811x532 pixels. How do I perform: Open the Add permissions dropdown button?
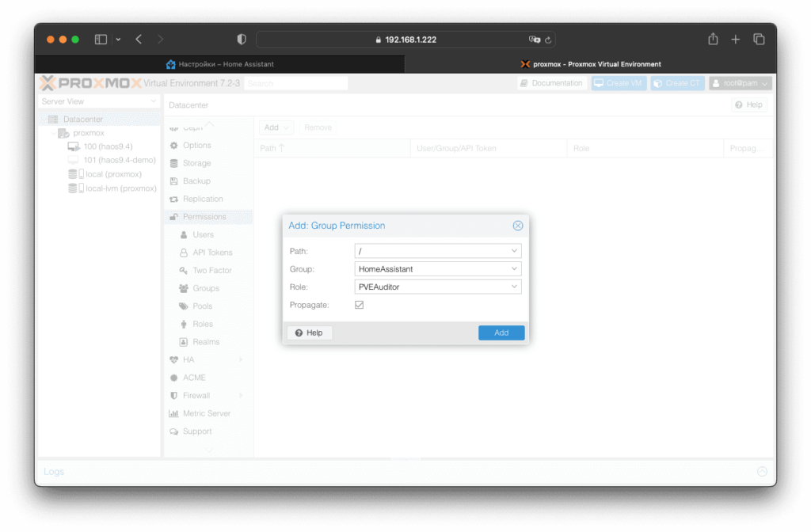(276, 127)
